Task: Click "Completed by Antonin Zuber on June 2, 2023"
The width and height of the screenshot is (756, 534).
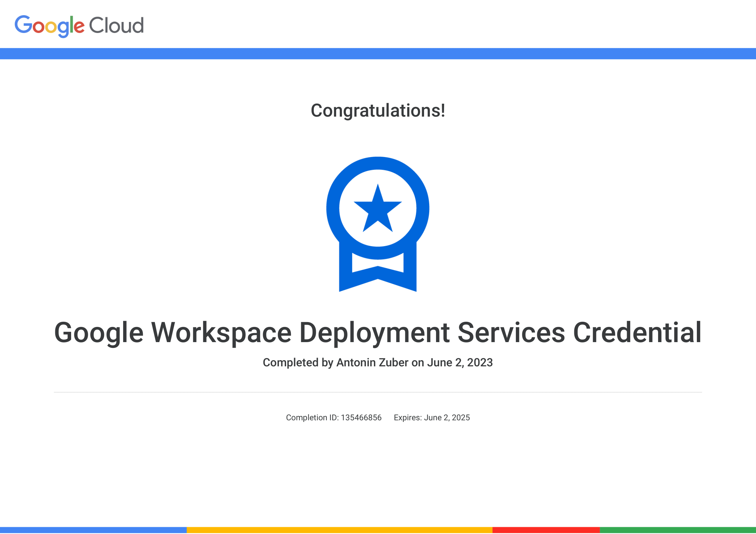Action: [378, 362]
